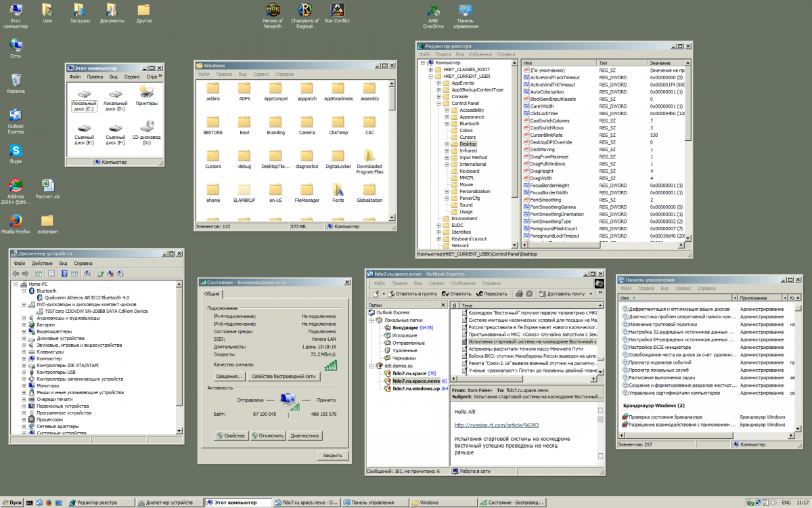
Task: Open Mozilla Firefox desktop icon
Action: (x=15, y=221)
